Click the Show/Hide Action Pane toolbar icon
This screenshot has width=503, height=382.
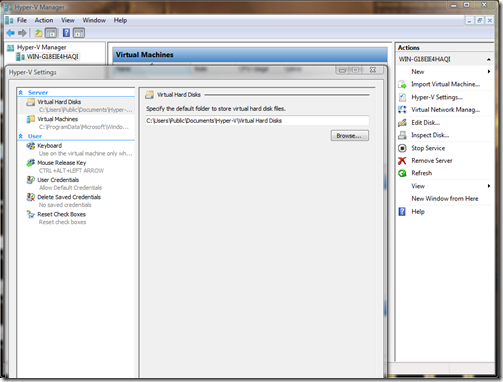[x=79, y=33]
